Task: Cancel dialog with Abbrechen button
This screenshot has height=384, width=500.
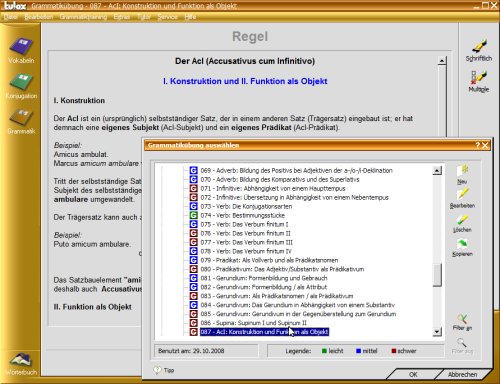Action: click(x=462, y=374)
